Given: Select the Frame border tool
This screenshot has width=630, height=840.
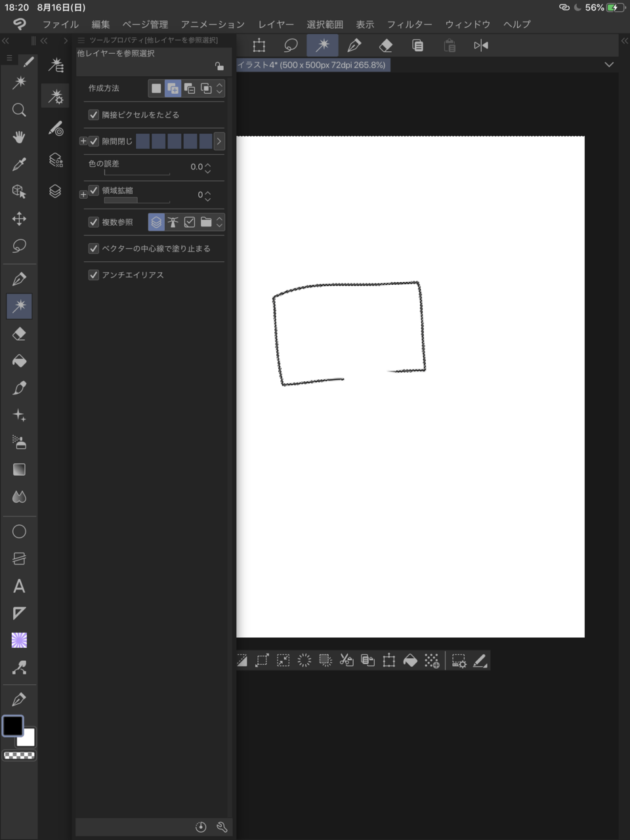Looking at the screenshot, I should pos(19,558).
